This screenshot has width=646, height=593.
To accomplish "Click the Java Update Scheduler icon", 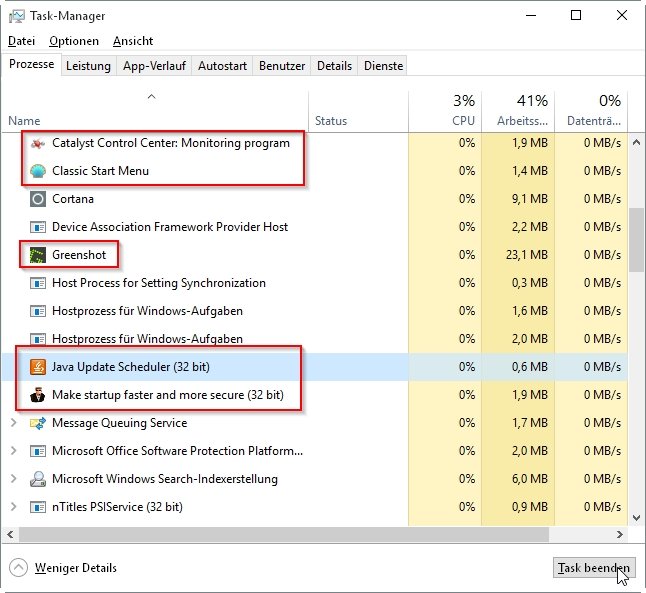I will click(38, 367).
